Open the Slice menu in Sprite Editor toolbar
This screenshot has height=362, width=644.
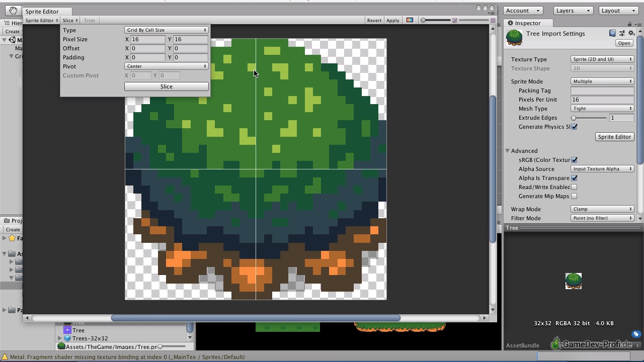[x=69, y=21]
